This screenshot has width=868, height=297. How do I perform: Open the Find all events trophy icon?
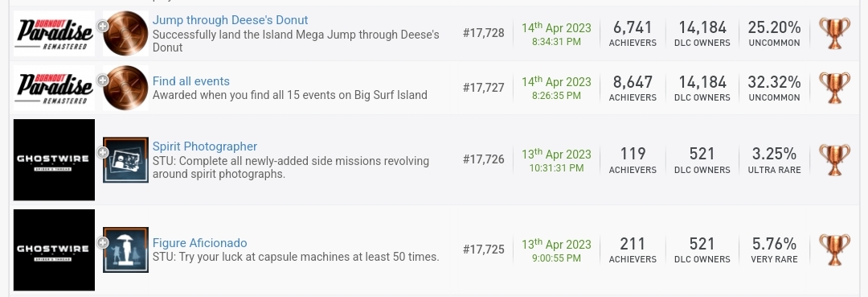(125, 88)
